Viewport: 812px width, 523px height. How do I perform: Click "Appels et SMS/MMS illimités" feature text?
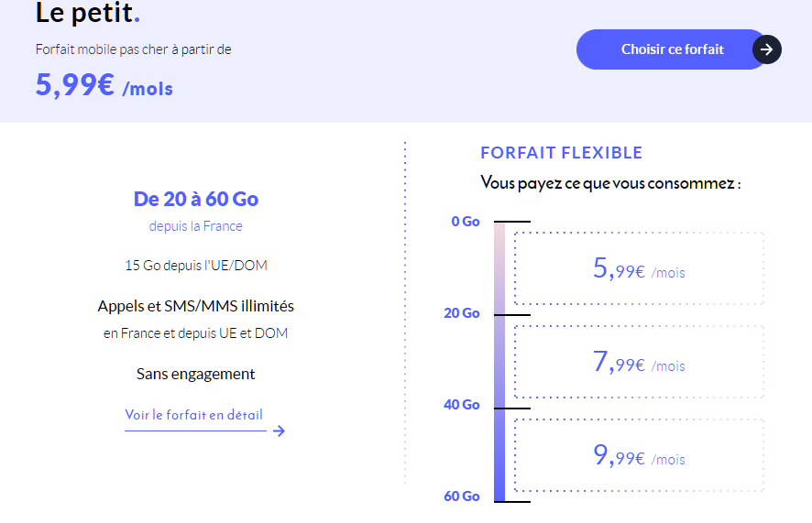[x=196, y=306]
